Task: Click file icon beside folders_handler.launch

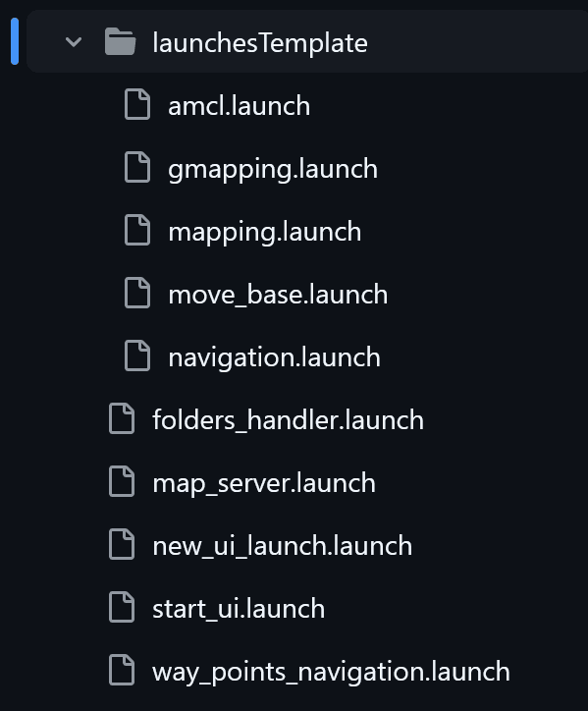Action: click(122, 418)
